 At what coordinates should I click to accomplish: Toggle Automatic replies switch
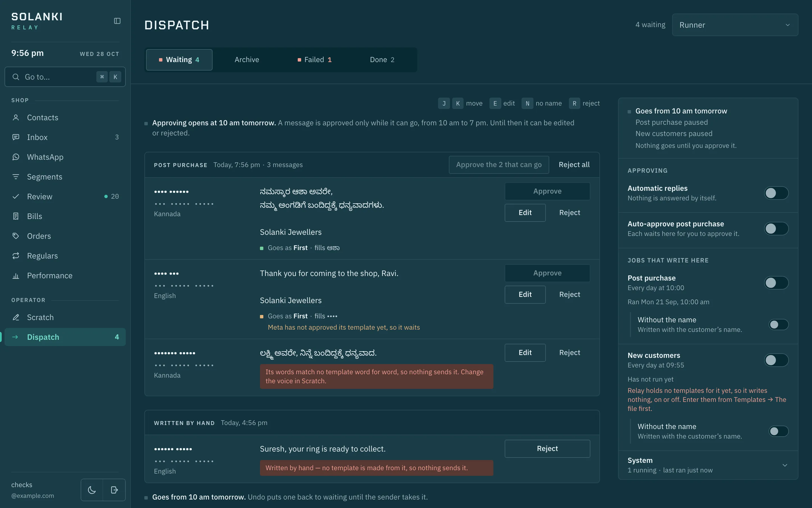tap(776, 193)
